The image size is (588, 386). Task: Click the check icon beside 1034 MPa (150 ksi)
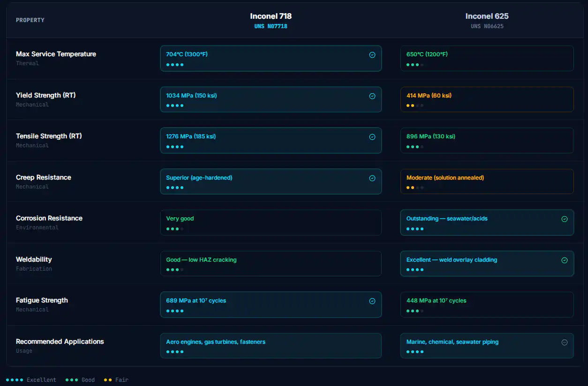[372, 96]
